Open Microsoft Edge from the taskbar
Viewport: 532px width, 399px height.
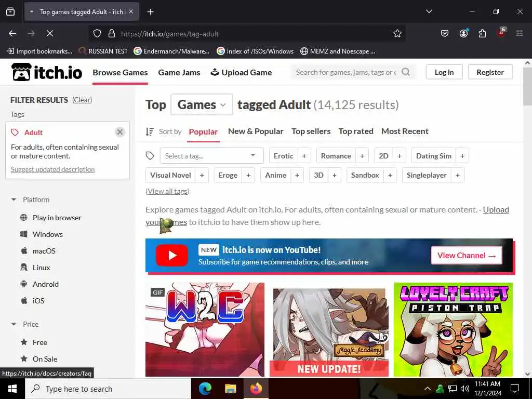click(205, 389)
